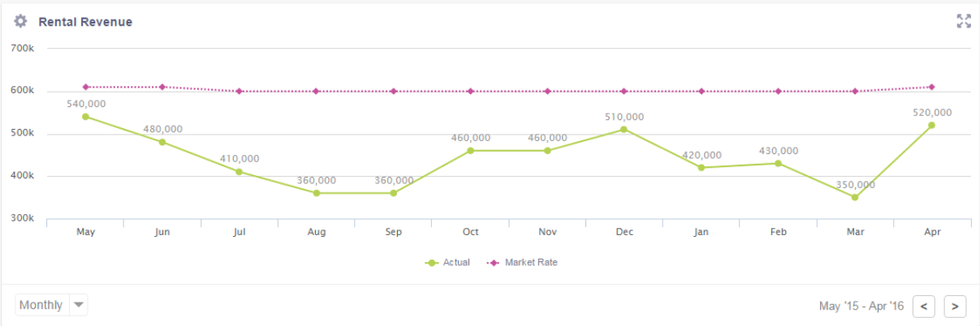Click the Oct label on the x-axis

[x=470, y=232]
